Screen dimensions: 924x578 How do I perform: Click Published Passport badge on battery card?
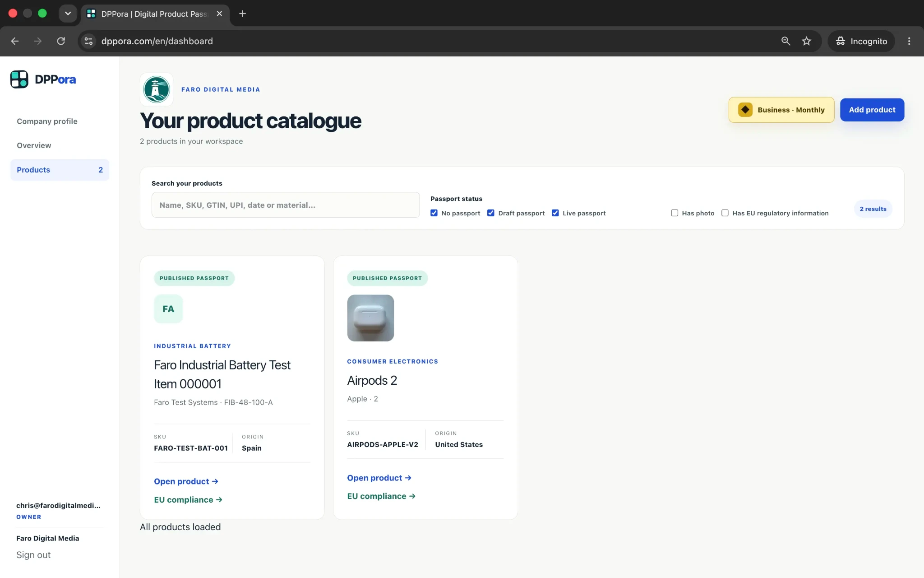point(194,278)
